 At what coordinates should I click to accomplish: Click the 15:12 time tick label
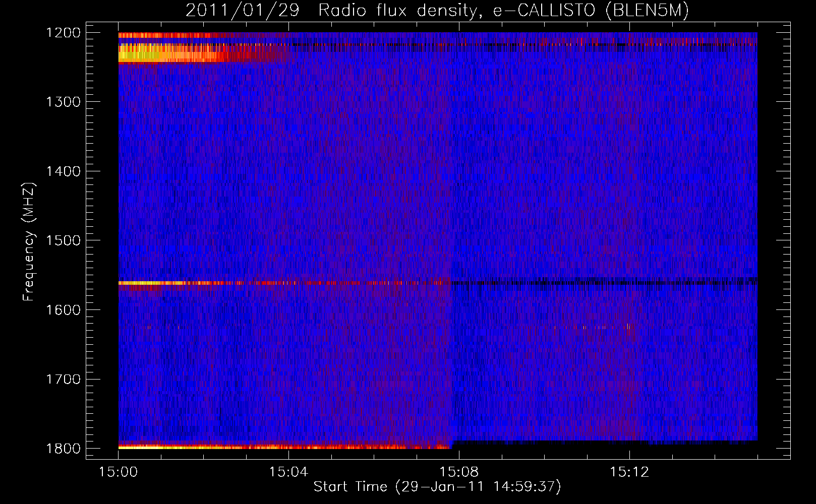pyautogui.click(x=629, y=472)
